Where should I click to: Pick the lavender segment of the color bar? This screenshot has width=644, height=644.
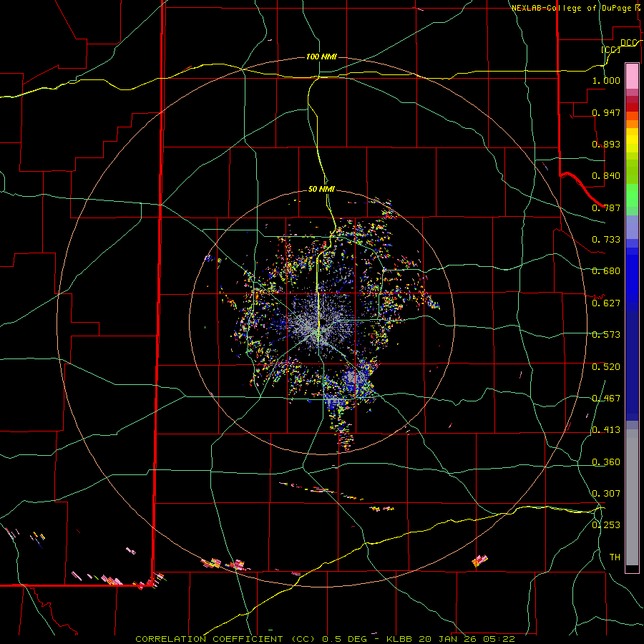(x=632, y=227)
